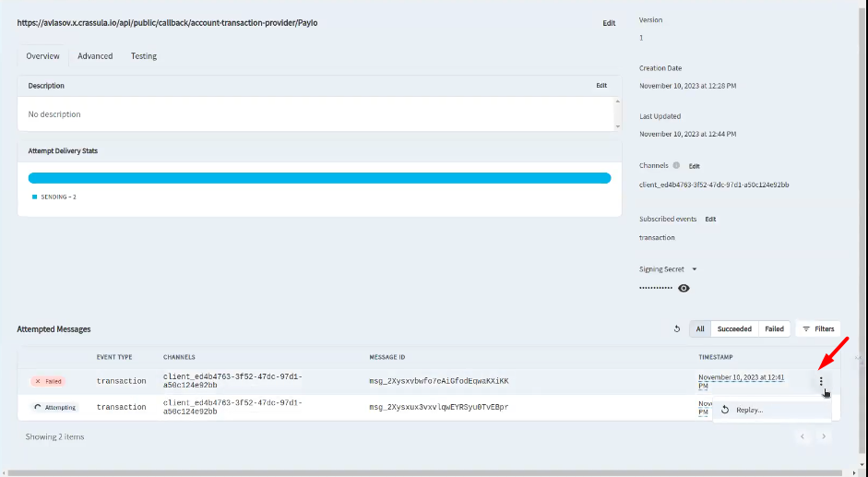
Task: Click the channel ID in the Attempting row
Action: point(232,407)
